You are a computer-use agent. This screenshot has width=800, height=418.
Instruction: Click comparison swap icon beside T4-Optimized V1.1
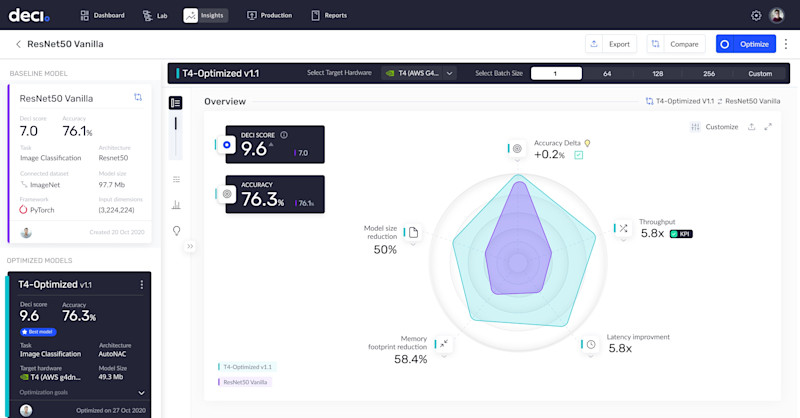(649, 101)
